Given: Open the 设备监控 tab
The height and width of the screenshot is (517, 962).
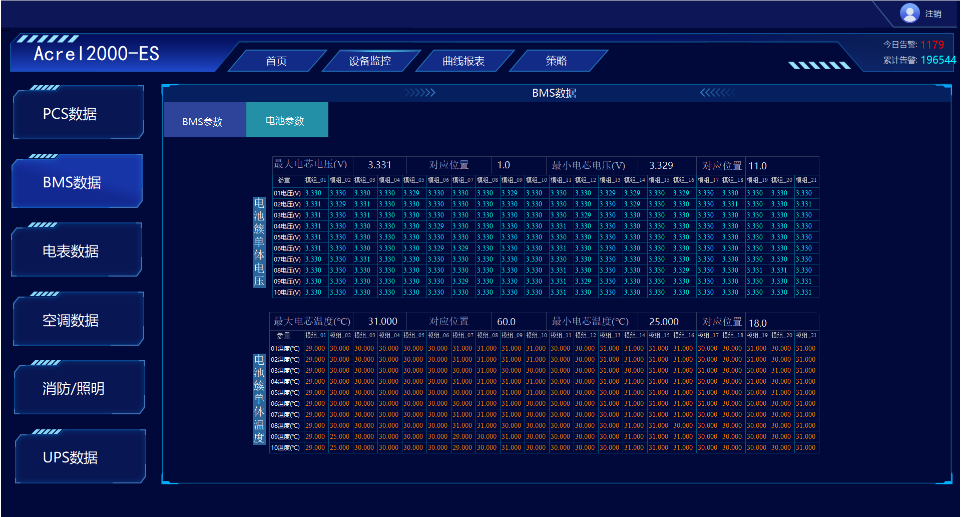Looking at the screenshot, I should (x=370, y=61).
